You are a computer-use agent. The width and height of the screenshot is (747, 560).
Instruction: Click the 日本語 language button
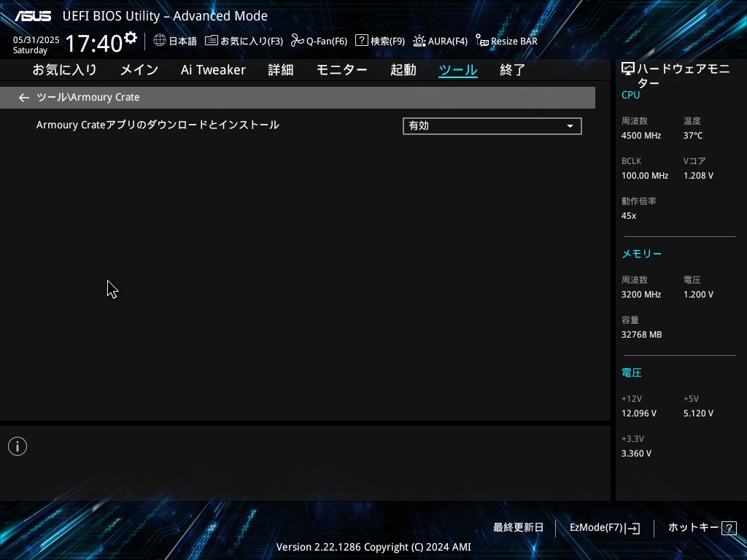(183, 41)
